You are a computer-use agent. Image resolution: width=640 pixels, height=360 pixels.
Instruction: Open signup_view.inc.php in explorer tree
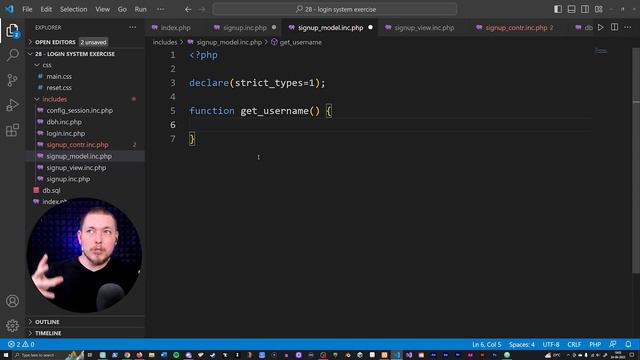click(x=85, y=168)
